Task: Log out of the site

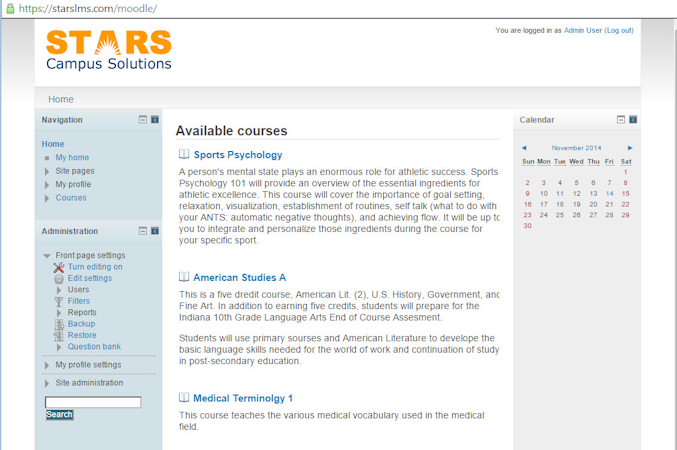Action: click(620, 30)
